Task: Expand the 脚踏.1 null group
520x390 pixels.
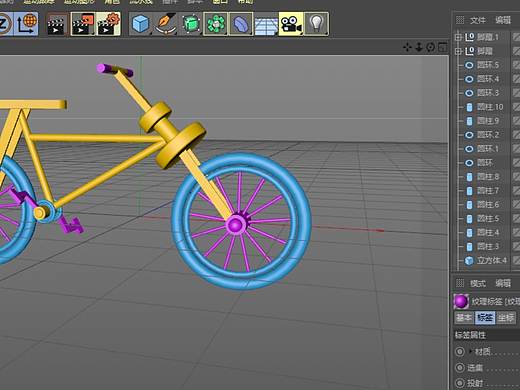Action: pos(458,37)
